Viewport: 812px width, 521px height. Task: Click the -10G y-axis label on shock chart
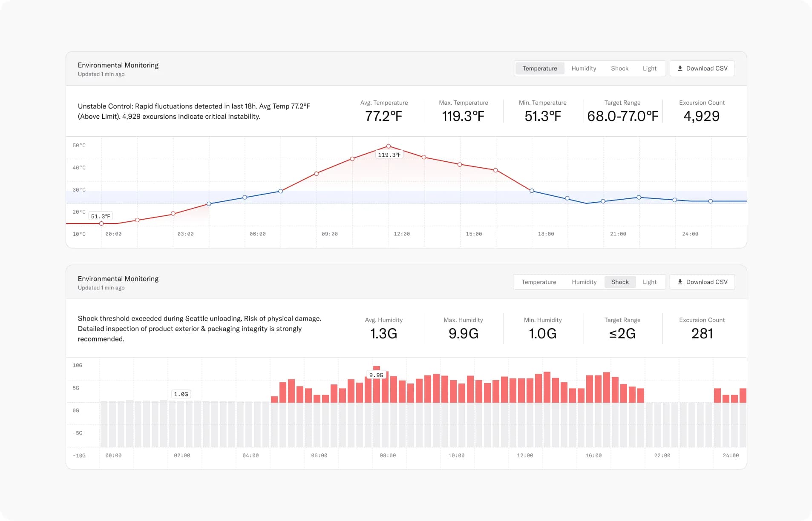click(x=79, y=456)
